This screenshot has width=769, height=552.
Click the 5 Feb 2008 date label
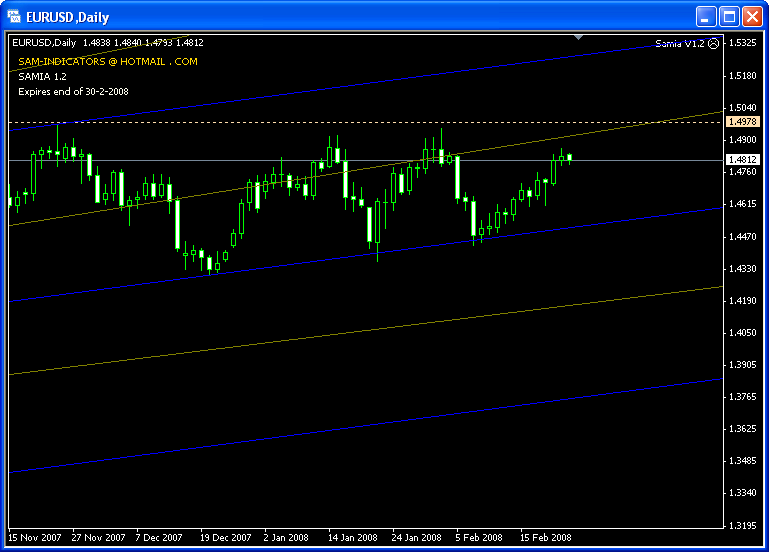pyautogui.click(x=479, y=538)
